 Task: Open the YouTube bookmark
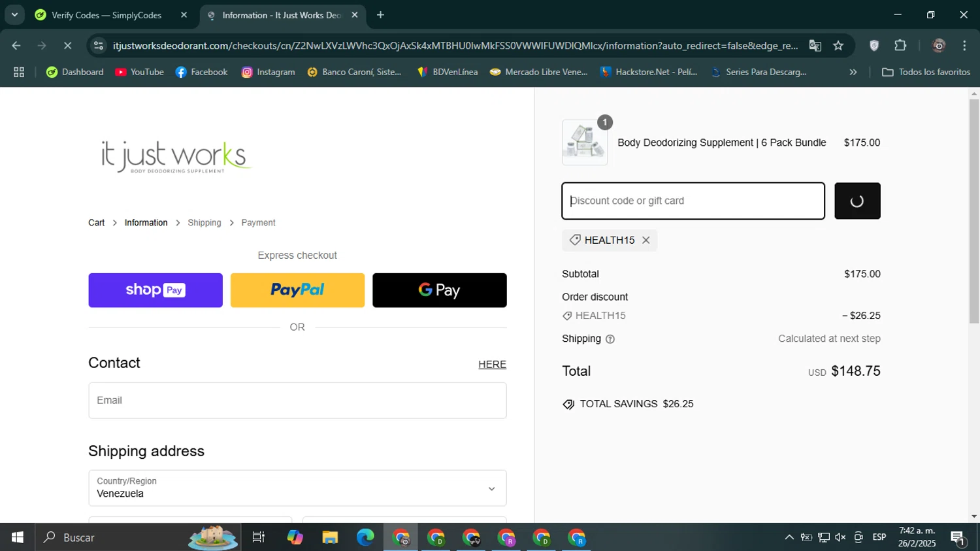tap(139, 73)
